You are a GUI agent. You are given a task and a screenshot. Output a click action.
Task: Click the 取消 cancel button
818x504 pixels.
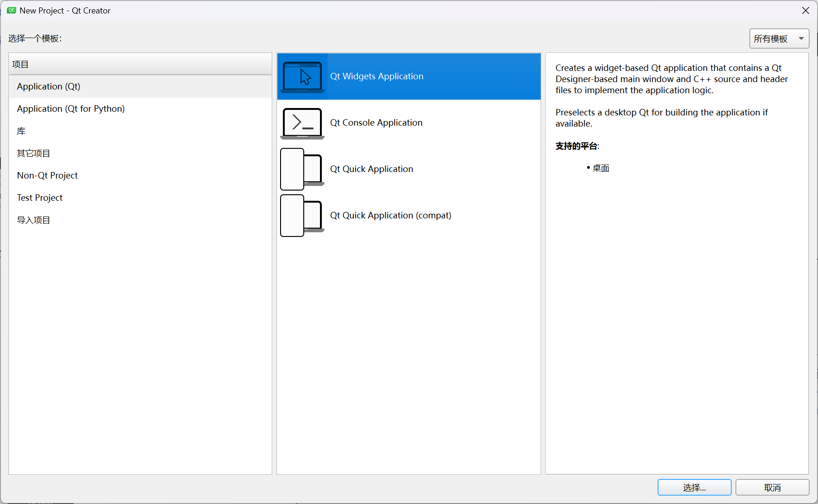point(772,487)
